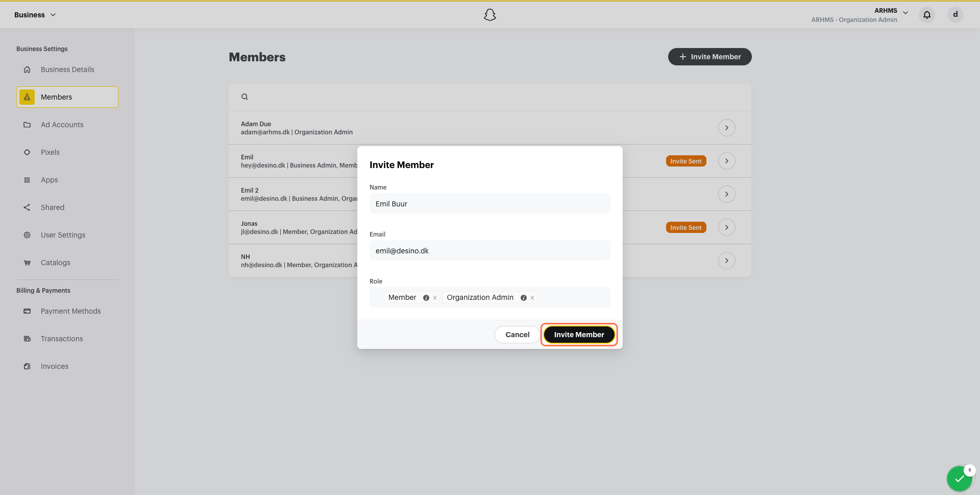Open the user avatar 'd' menu

tap(955, 15)
